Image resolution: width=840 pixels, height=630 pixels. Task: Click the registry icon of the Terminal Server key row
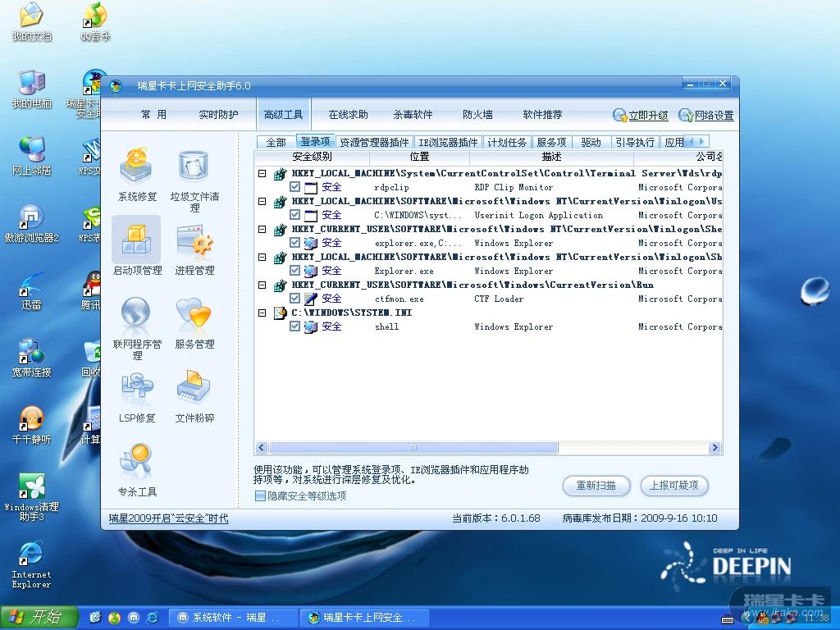tap(280, 174)
